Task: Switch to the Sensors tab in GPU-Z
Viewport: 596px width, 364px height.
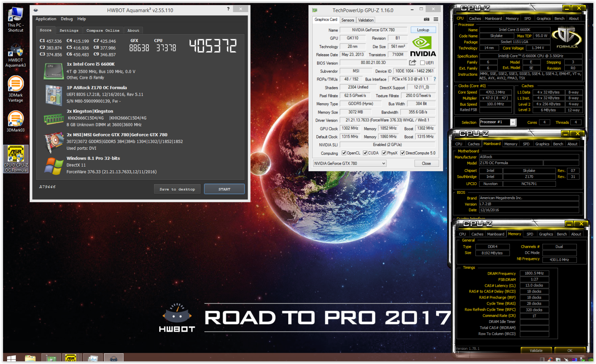Action: (348, 20)
